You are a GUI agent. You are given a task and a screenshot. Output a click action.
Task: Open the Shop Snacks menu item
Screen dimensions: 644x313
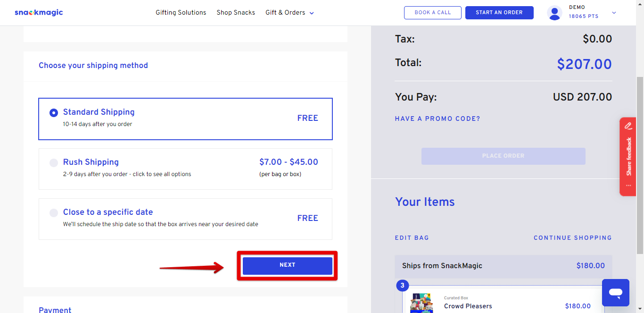coord(236,13)
